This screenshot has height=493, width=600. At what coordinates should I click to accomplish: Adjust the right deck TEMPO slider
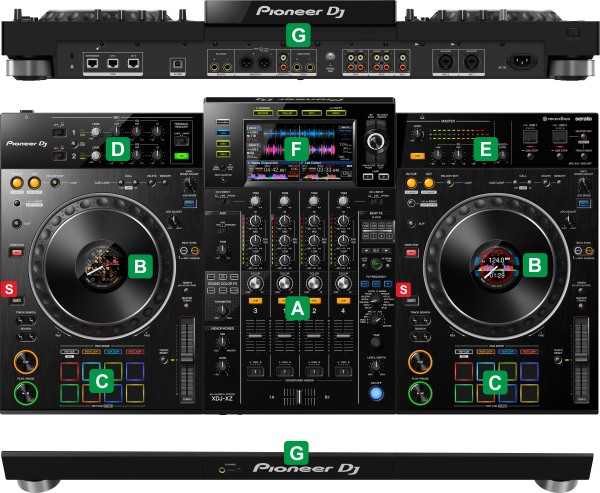581,360
